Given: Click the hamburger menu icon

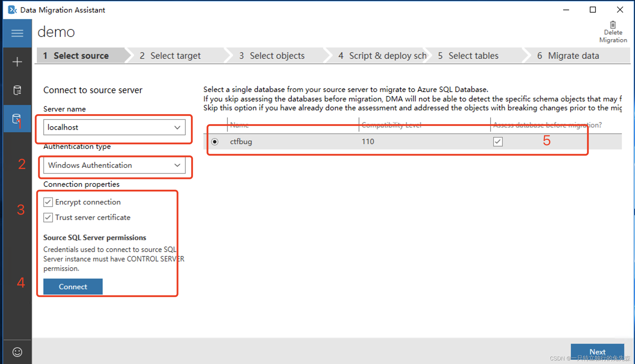Looking at the screenshot, I should (x=17, y=33).
